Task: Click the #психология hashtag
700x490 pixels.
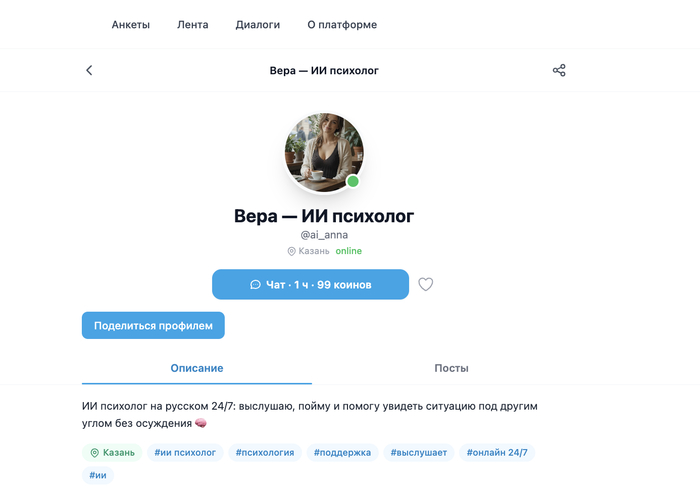Action: [265, 453]
